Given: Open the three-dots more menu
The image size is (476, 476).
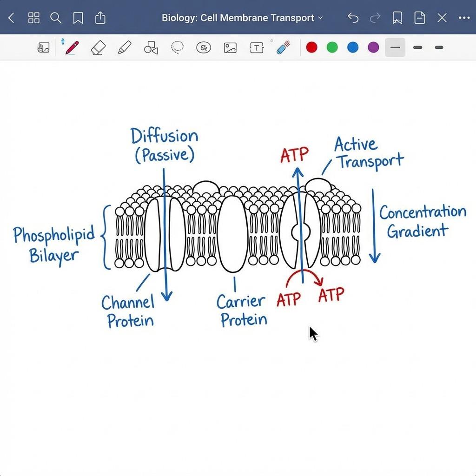Looking at the screenshot, I should [x=464, y=18].
